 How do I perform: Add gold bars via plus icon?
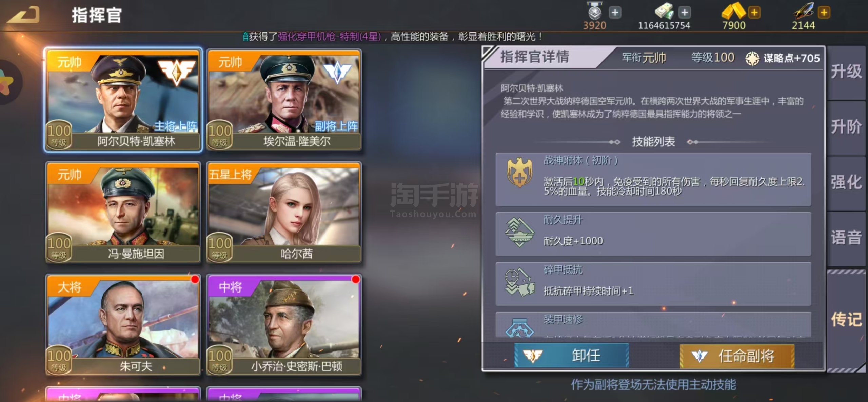(x=754, y=13)
